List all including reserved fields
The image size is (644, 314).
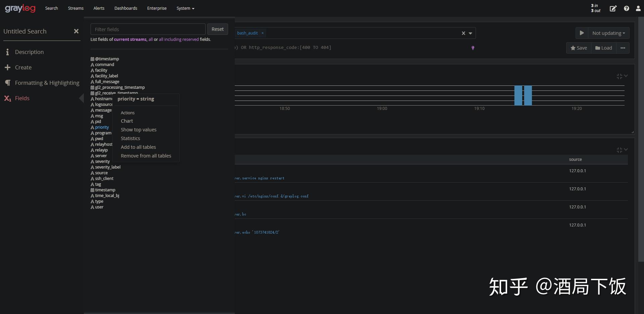pos(179,40)
